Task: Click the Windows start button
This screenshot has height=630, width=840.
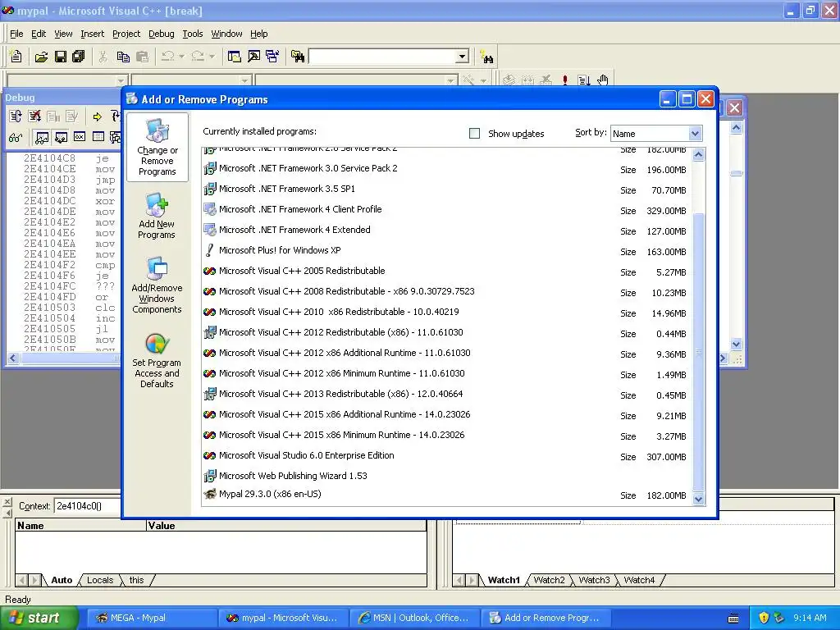Action: pyautogui.click(x=39, y=618)
